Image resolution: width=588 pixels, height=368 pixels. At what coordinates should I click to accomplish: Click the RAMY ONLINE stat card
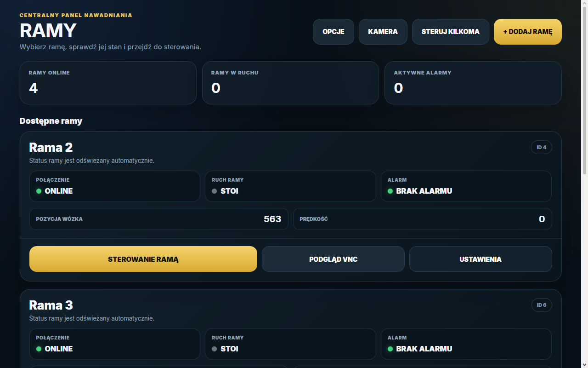pyautogui.click(x=108, y=83)
